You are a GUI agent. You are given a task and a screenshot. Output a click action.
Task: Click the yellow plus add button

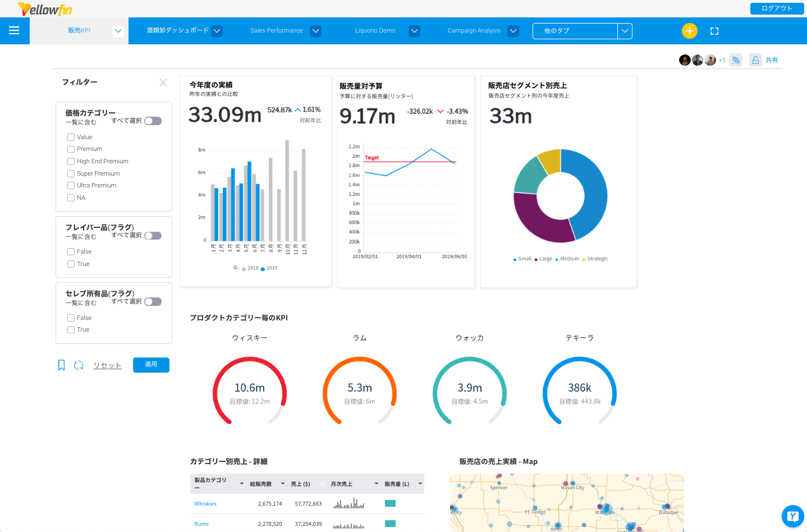(689, 31)
